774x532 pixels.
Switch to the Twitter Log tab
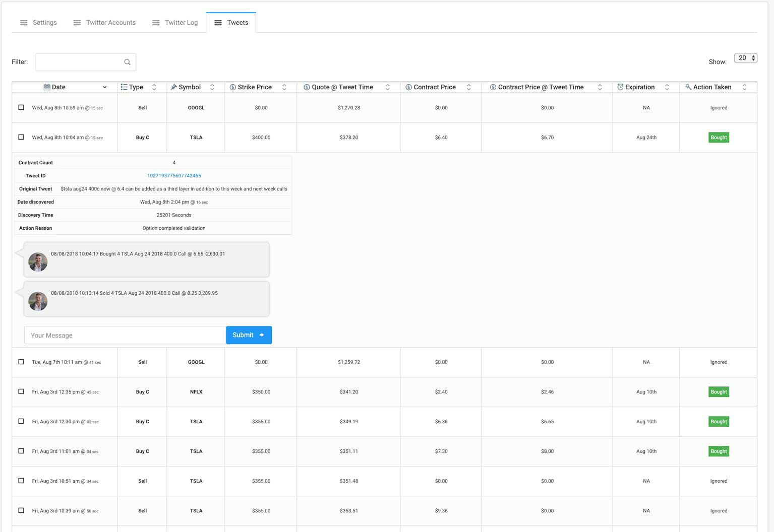coord(175,23)
